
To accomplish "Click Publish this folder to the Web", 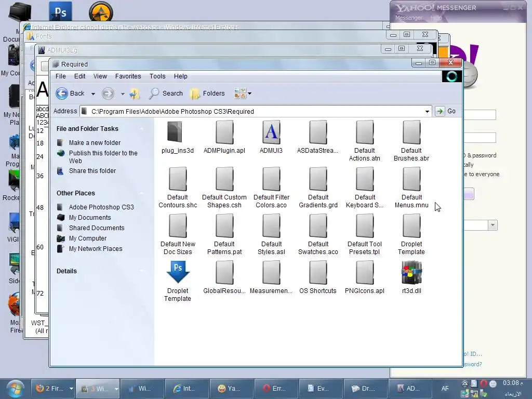I will (103, 157).
